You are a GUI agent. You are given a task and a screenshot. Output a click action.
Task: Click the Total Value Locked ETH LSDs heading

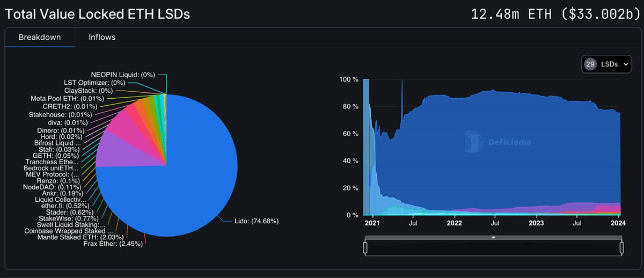point(97,14)
